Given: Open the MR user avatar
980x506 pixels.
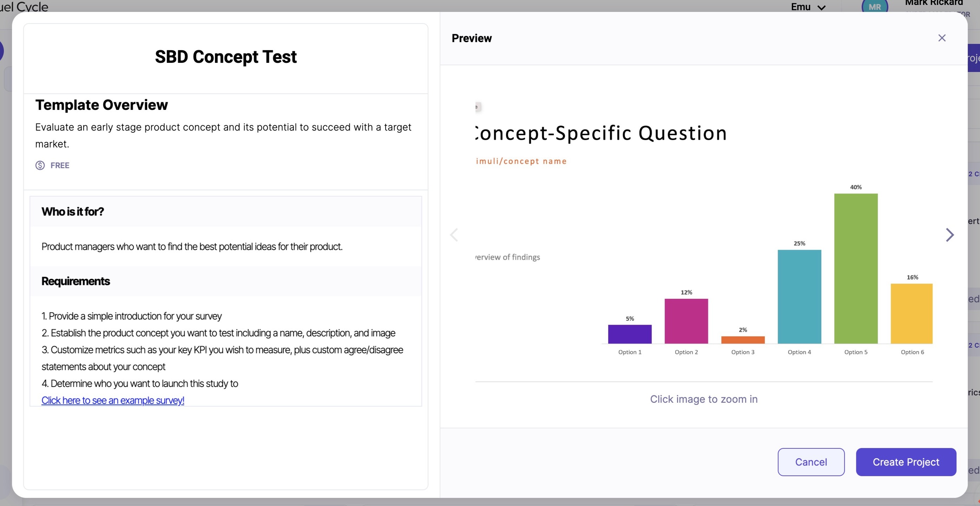Looking at the screenshot, I should coord(875,6).
